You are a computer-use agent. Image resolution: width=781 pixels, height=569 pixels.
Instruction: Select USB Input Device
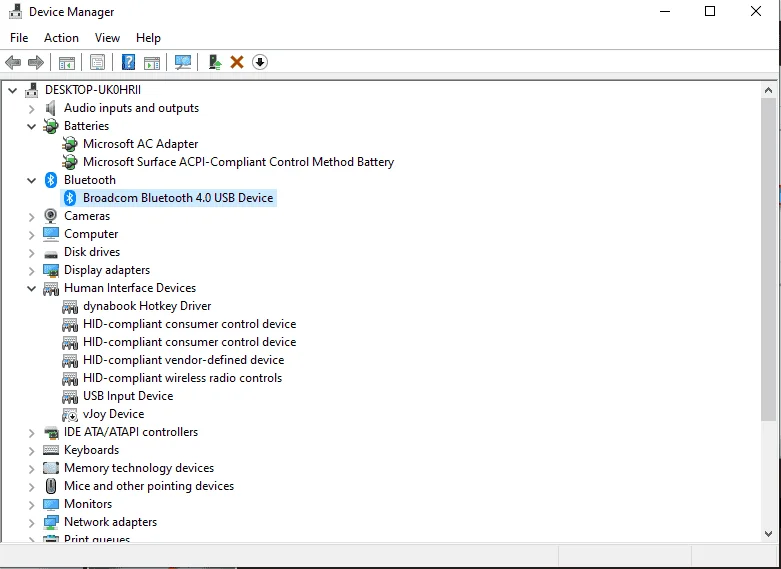[128, 396]
